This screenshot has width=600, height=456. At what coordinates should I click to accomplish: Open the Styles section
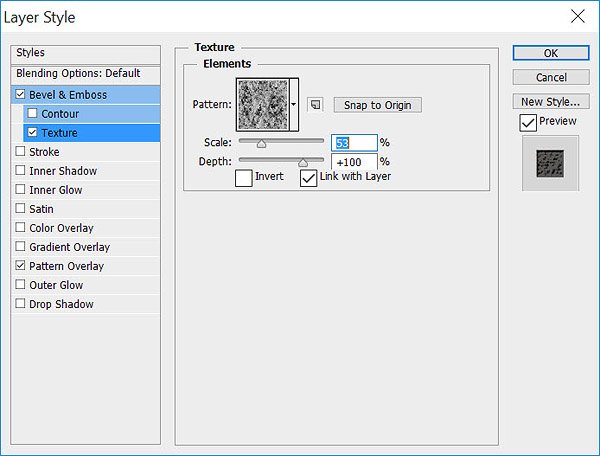pyautogui.click(x=86, y=55)
